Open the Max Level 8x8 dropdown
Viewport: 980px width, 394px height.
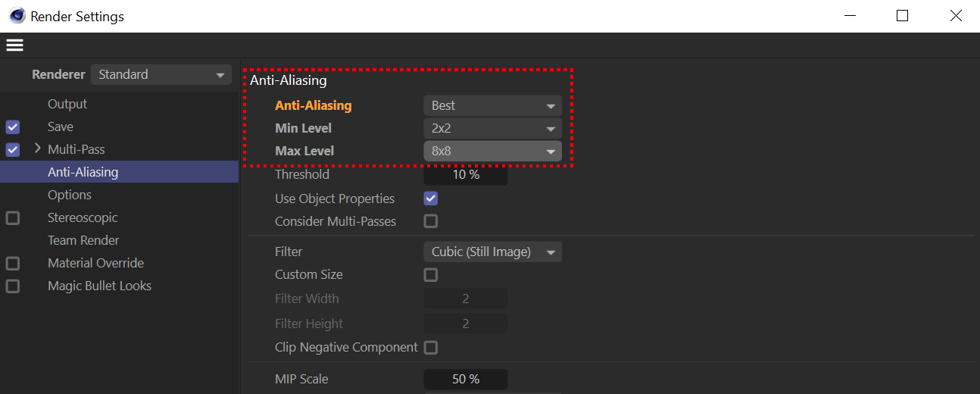[x=493, y=151]
